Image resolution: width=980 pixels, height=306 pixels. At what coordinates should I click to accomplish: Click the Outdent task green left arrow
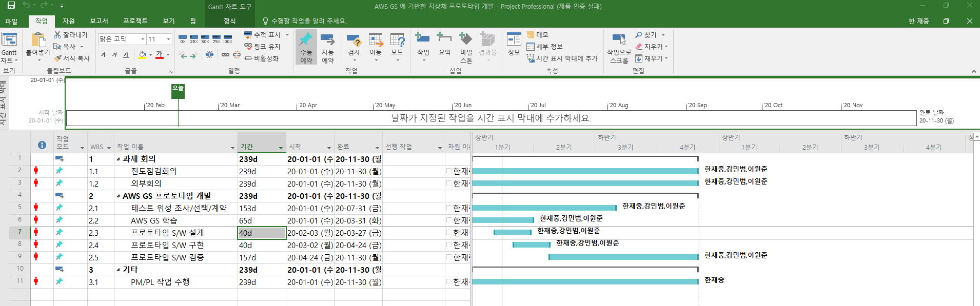click(x=183, y=54)
